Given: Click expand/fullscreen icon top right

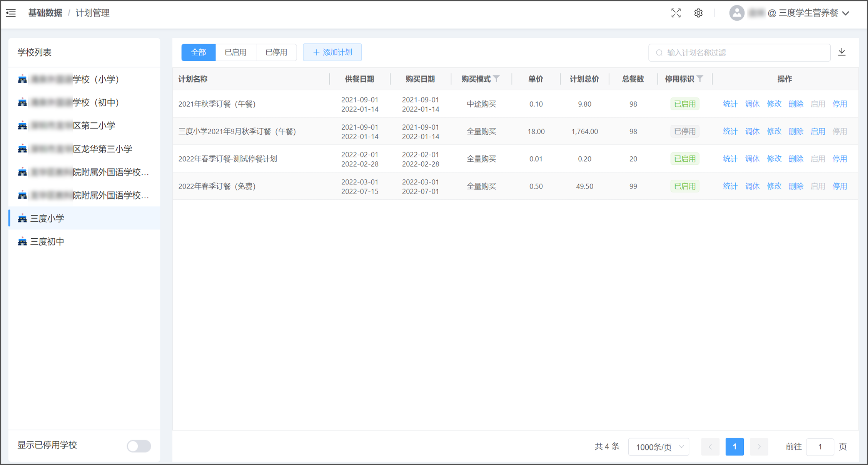Looking at the screenshot, I should [676, 12].
